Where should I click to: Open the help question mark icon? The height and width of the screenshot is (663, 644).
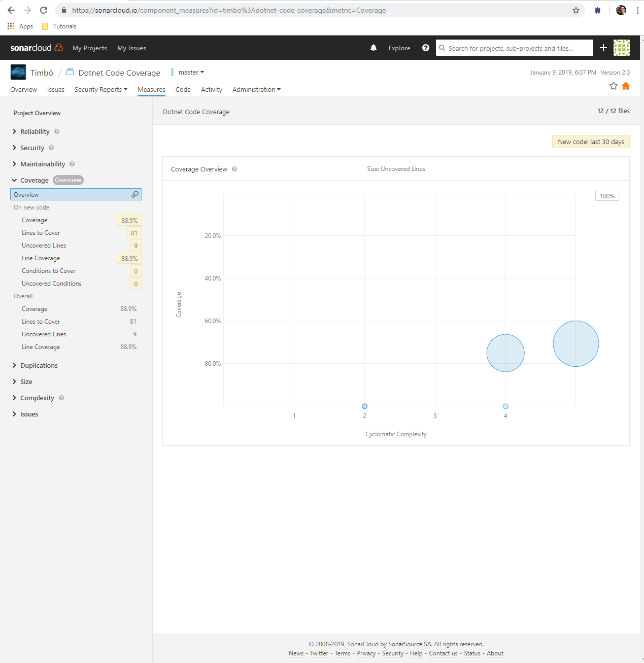[426, 48]
